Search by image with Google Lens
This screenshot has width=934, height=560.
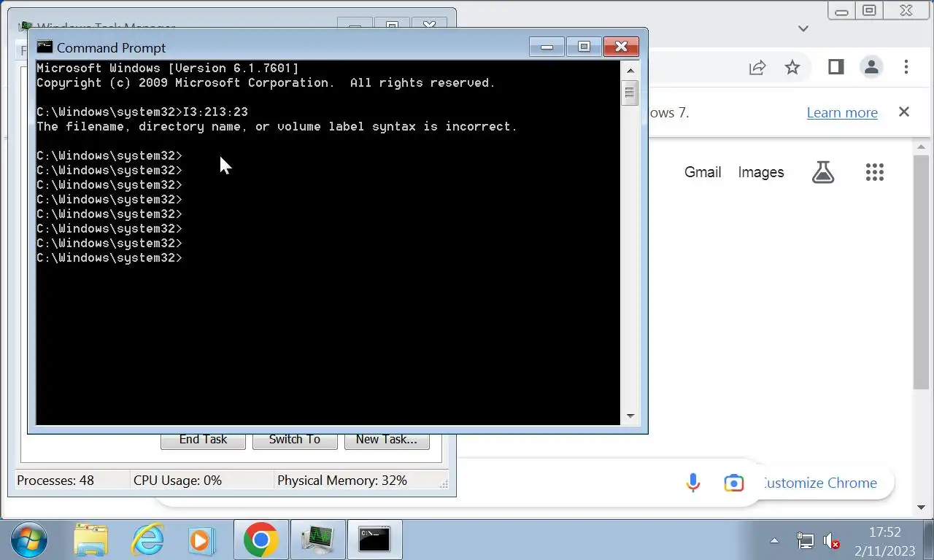coord(734,483)
